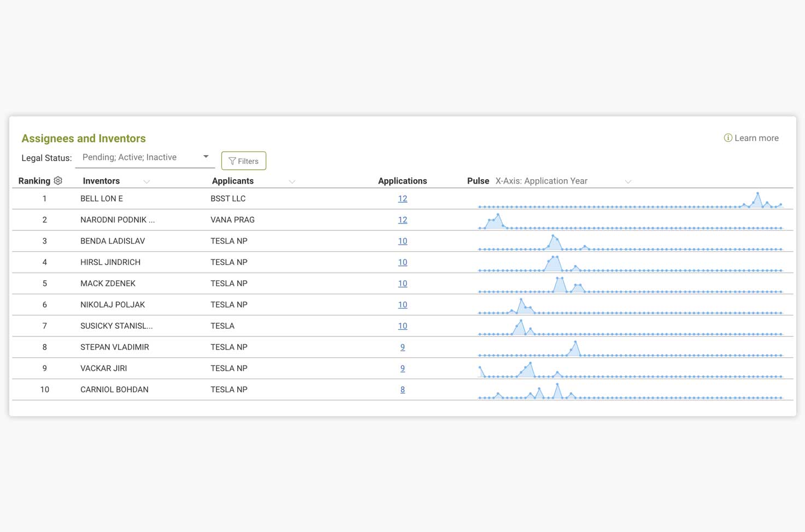The height and width of the screenshot is (532, 805).
Task: Click the Inventors column header
Action: (101, 181)
